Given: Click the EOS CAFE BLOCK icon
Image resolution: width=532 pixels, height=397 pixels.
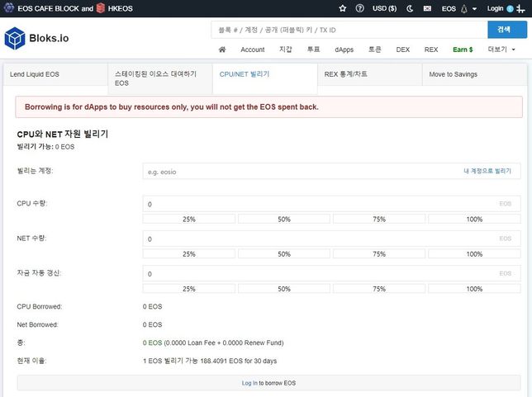Looking at the screenshot, I should (x=8, y=8).
